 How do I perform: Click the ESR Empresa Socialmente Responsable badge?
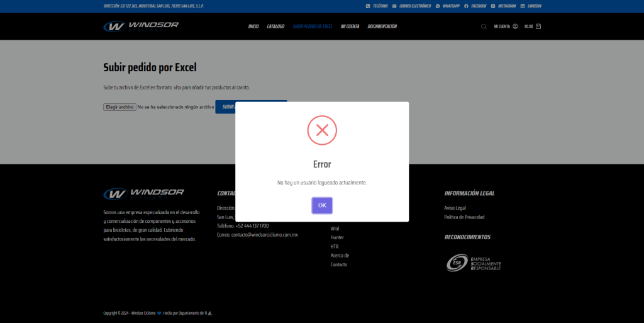(474, 263)
